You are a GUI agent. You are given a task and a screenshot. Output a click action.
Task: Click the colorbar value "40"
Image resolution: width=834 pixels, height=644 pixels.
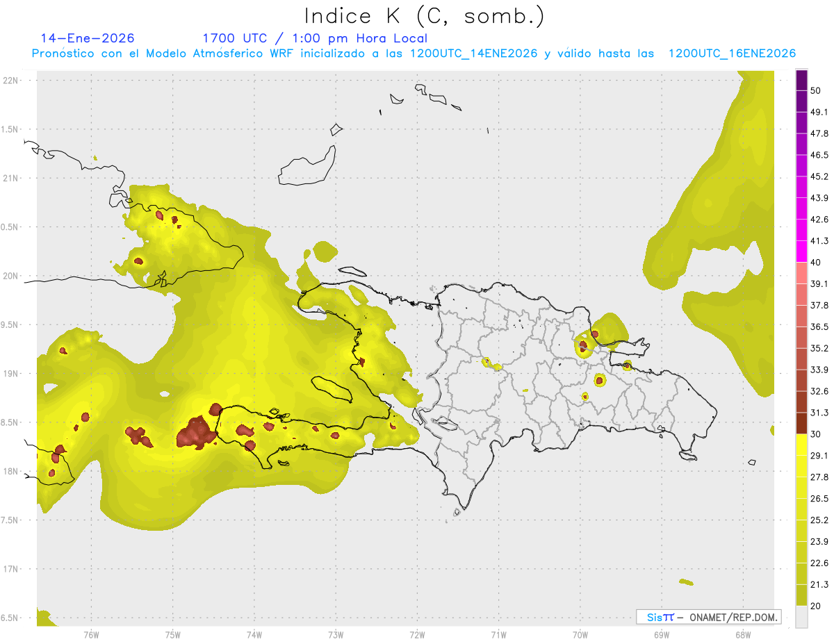click(816, 263)
